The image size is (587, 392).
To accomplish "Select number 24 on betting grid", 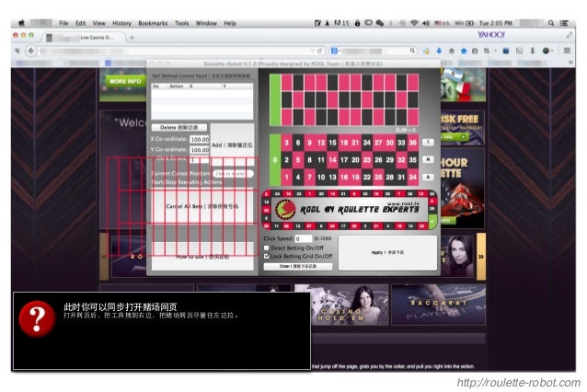I will click(367, 143).
